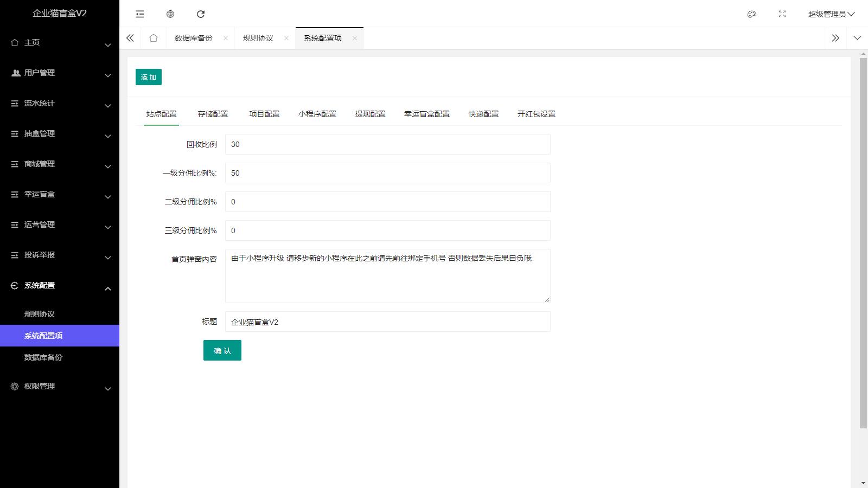
Task: Close the 数据库备份 tab
Action: (226, 38)
